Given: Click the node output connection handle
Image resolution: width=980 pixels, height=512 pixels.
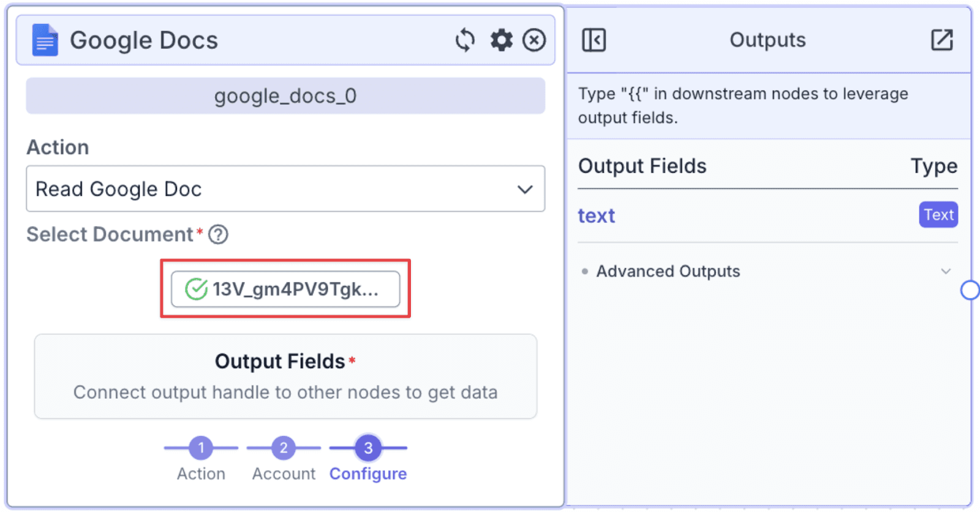Looking at the screenshot, I should [x=970, y=290].
